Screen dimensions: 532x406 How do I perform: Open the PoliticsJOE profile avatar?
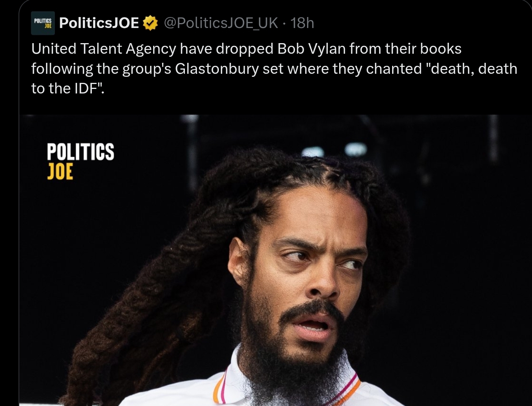point(43,23)
